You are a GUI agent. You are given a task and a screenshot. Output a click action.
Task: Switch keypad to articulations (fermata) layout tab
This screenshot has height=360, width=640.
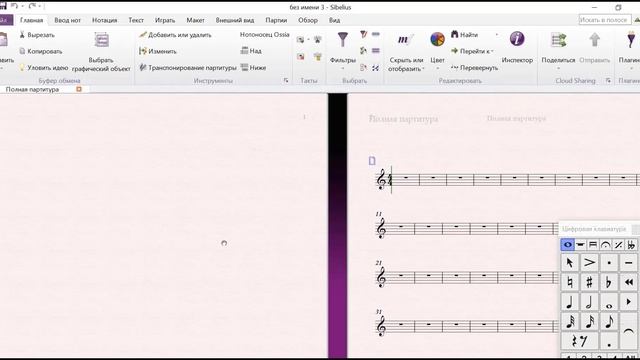pos(606,245)
